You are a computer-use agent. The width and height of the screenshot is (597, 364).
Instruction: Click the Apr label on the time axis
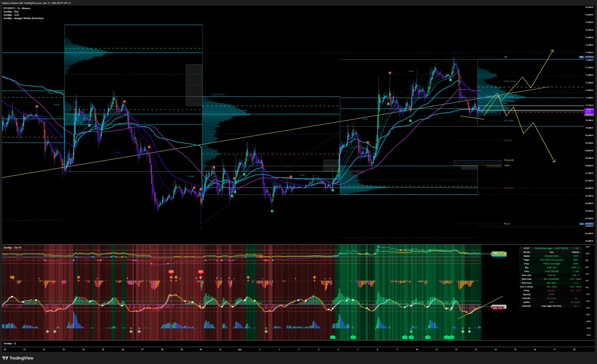240,349
